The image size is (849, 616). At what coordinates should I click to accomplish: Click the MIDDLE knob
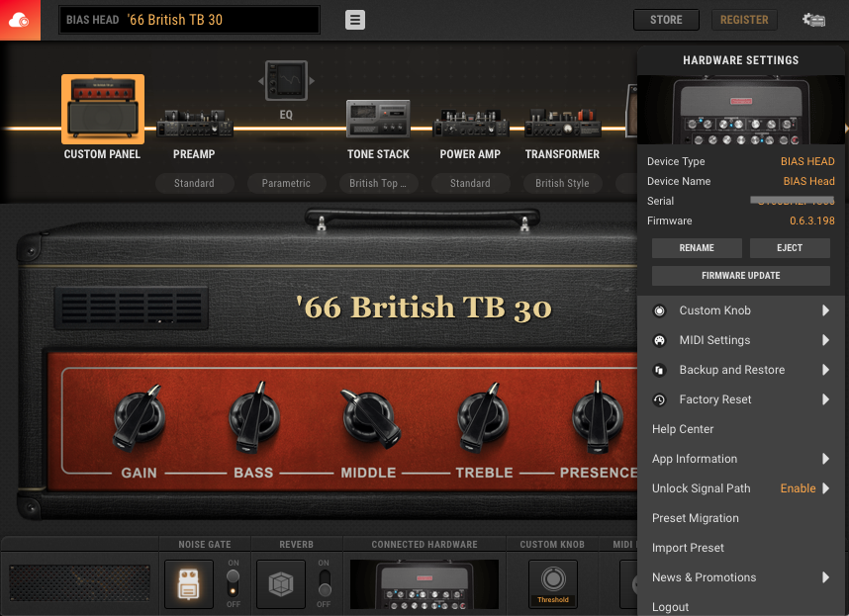(370, 417)
